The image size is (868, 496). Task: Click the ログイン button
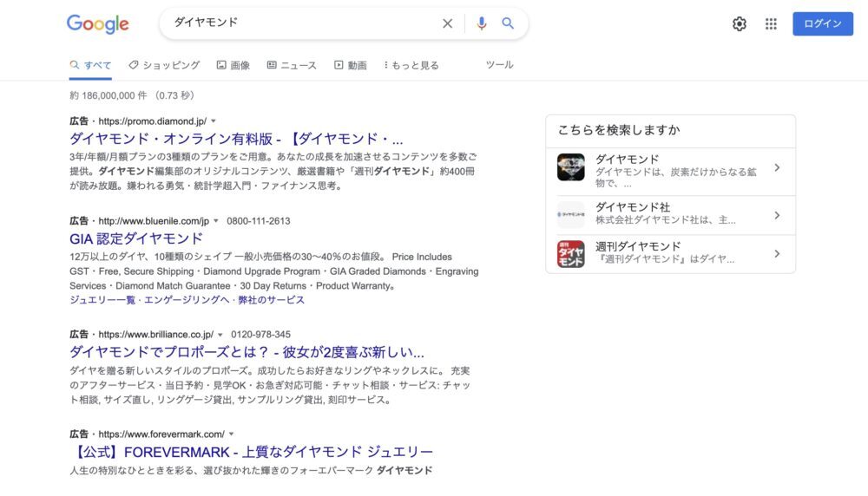[x=823, y=23]
